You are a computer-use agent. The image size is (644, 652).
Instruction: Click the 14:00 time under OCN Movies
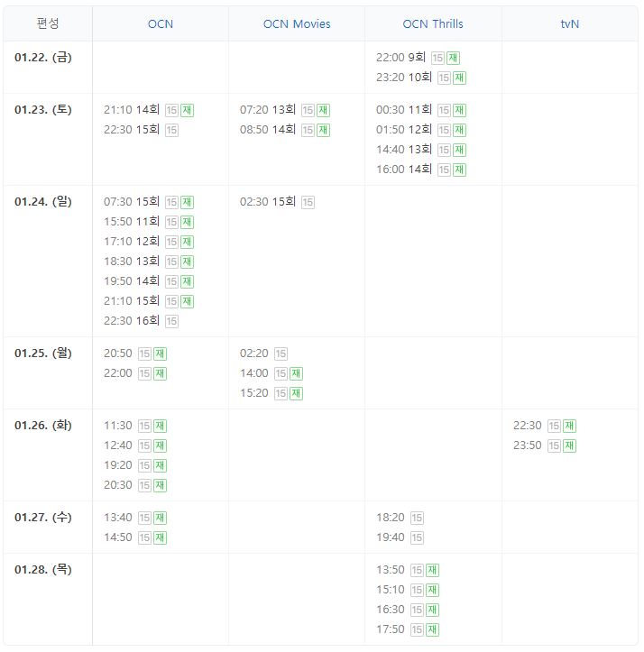pyautogui.click(x=253, y=373)
